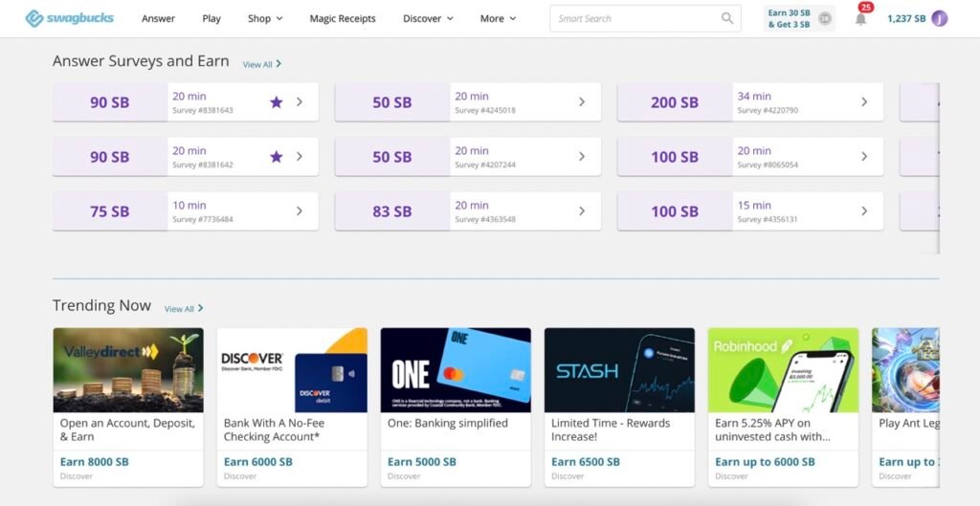Click the 50 SB survey #4245018 reward
980x506 pixels.
(x=391, y=102)
